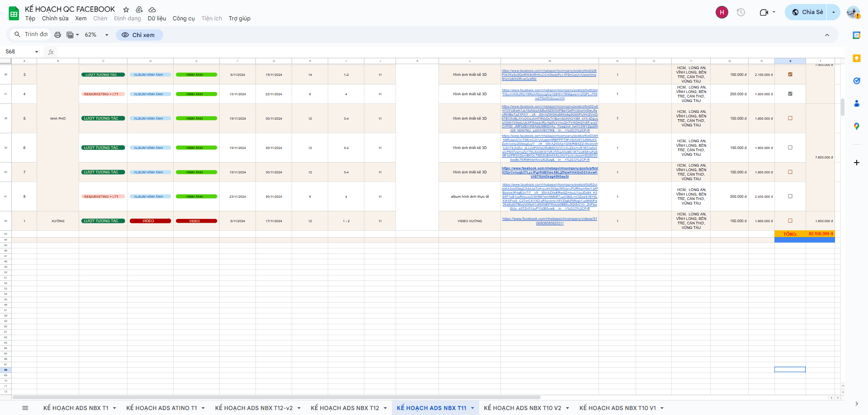The width and height of the screenshot is (868, 415).
Task: Star the KẾ HOẠCH QC FACEBOOK document
Action: pyautogui.click(x=126, y=9)
